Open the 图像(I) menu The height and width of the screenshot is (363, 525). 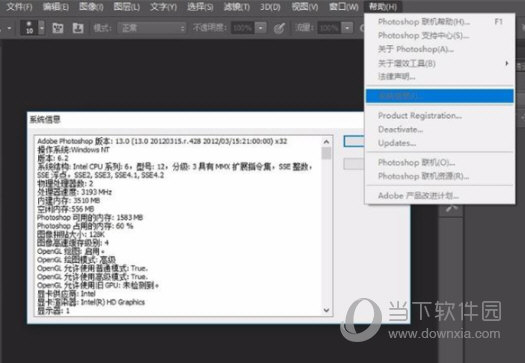click(91, 6)
